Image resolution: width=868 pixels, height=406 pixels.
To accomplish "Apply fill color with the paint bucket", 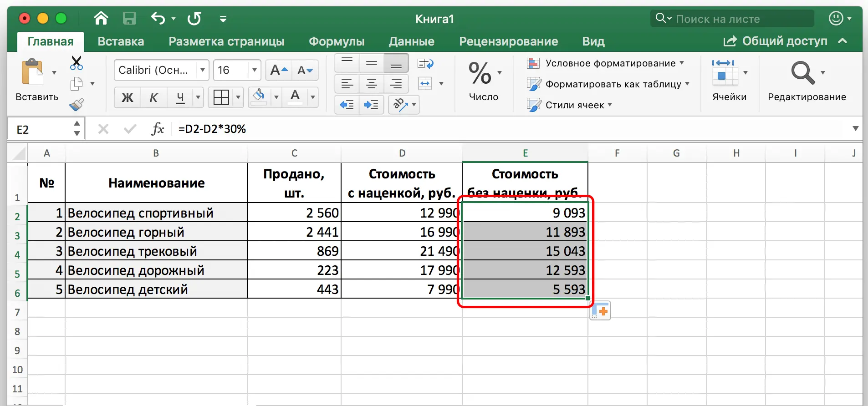I will pos(259,96).
